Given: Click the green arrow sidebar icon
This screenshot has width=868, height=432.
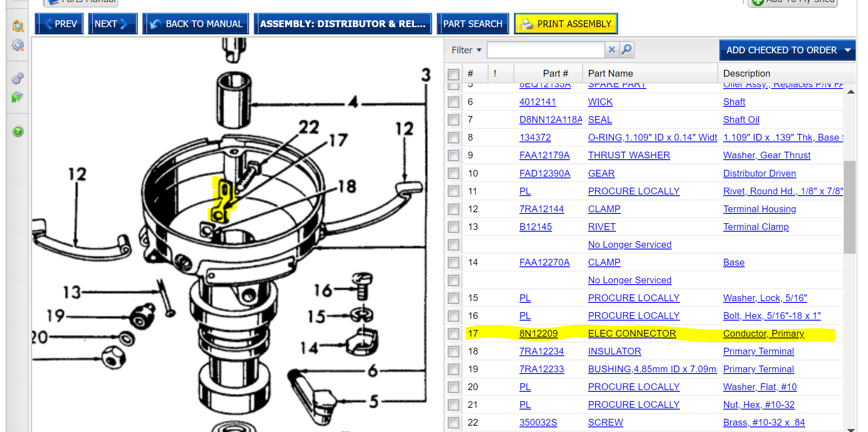Looking at the screenshot, I should (17, 97).
